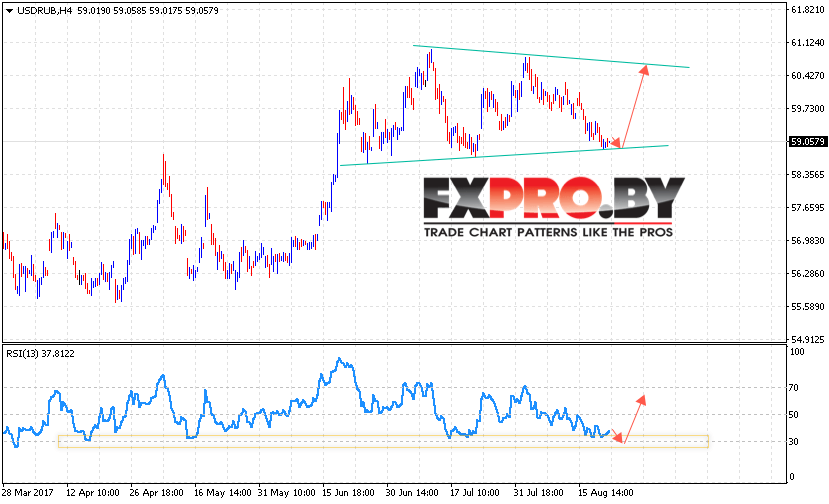This screenshot has height=504, width=829.
Task: Click the 15 Jun 18:00 time label
Action: coord(349,493)
